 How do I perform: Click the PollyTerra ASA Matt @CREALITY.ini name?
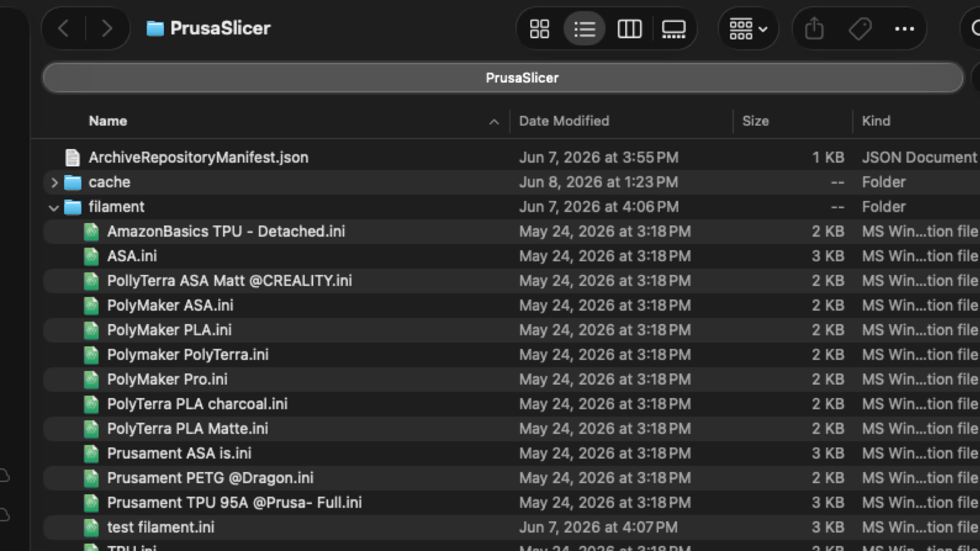[230, 281]
